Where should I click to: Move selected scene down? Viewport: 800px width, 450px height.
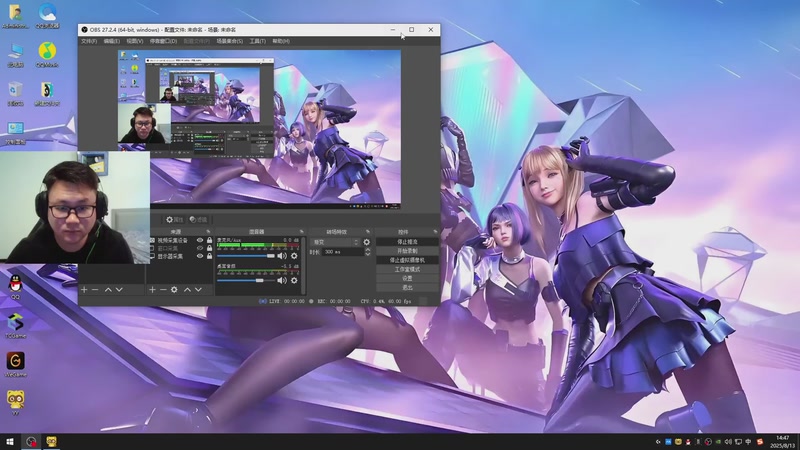(119, 289)
